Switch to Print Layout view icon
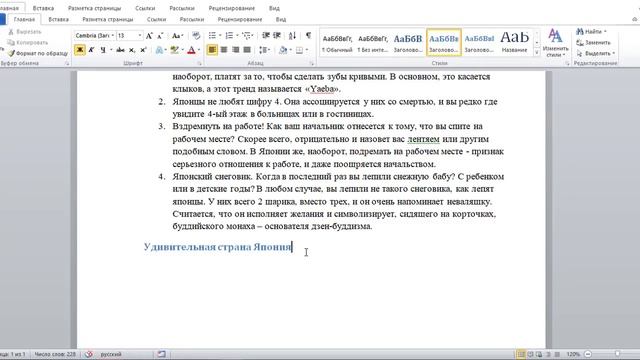This screenshot has height=360, width=640. coord(521,354)
